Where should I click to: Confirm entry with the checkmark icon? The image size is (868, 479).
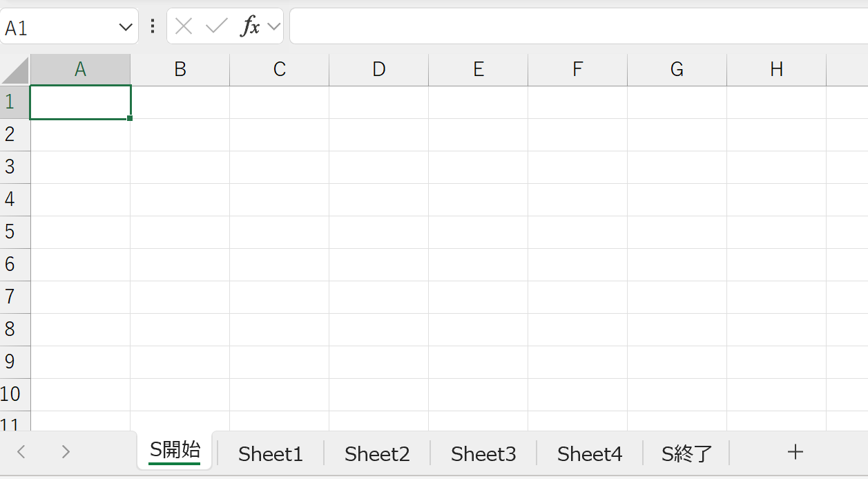[x=217, y=26]
